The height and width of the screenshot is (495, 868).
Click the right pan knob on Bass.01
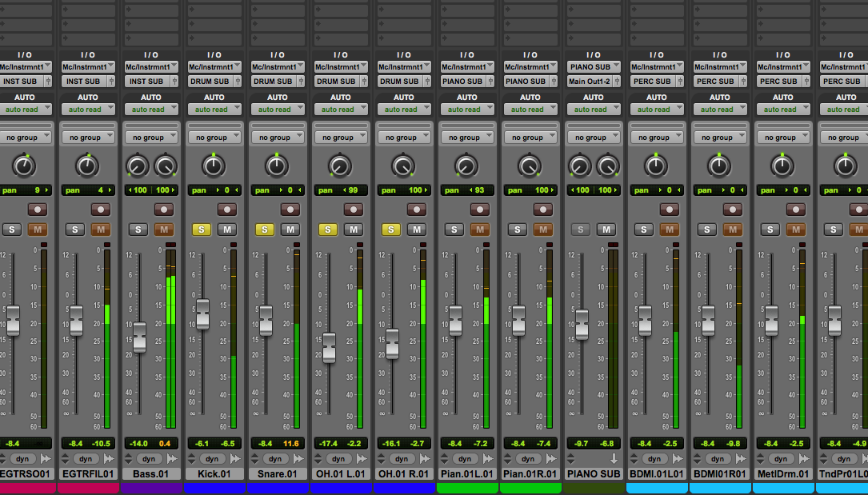(165, 166)
